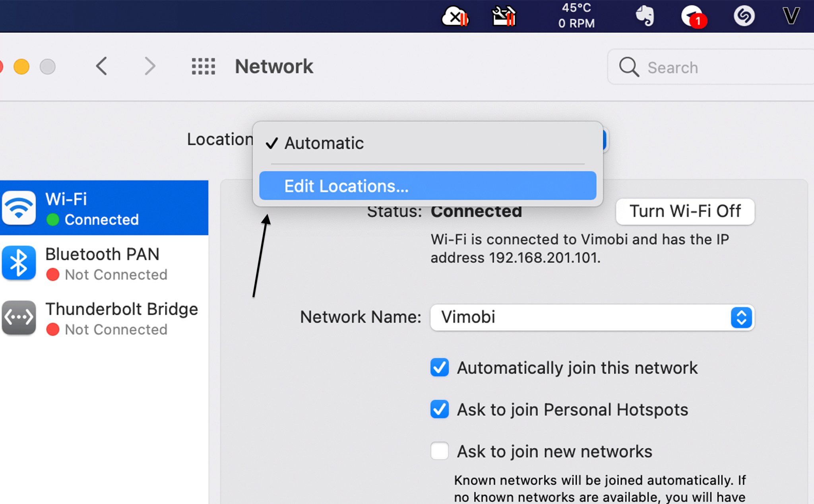Click the Show All grid icon
The height and width of the screenshot is (504, 814).
click(x=203, y=66)
